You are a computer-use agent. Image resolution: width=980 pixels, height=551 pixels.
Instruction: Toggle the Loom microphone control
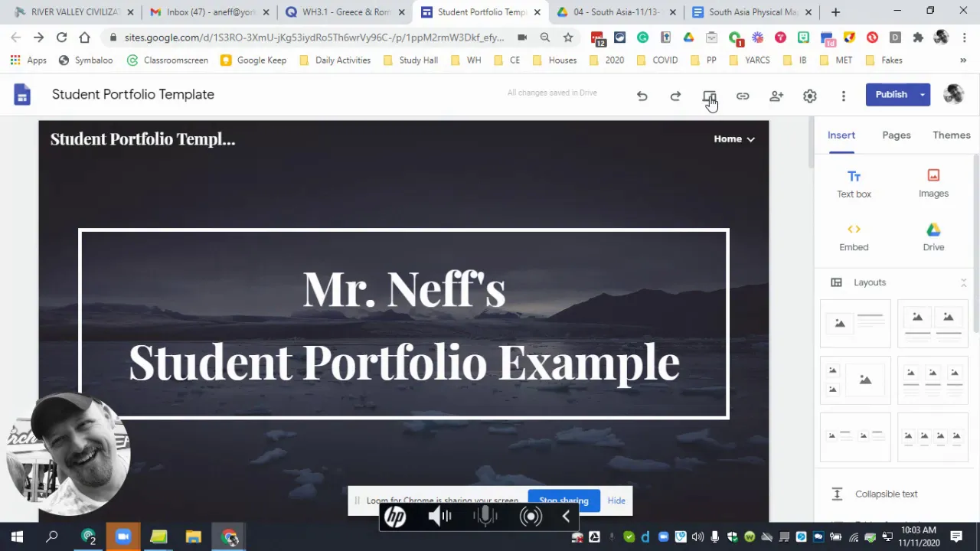click(x=485, y=517)
